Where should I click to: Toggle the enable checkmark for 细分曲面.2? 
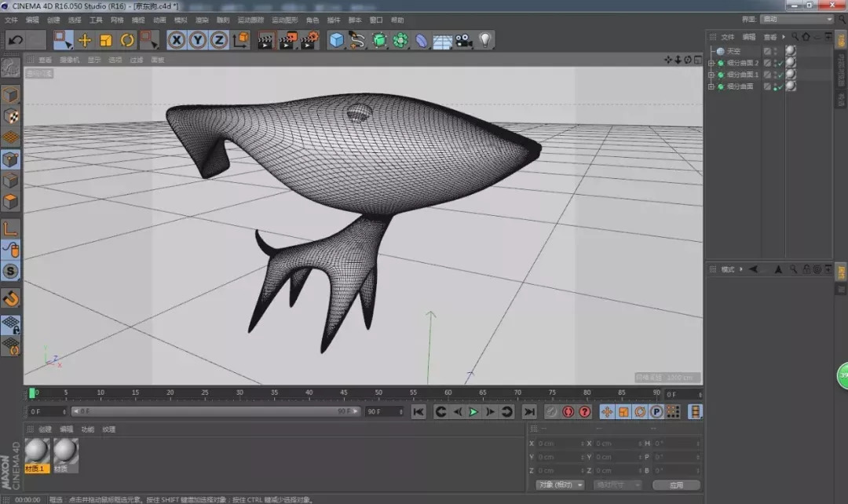780,63
